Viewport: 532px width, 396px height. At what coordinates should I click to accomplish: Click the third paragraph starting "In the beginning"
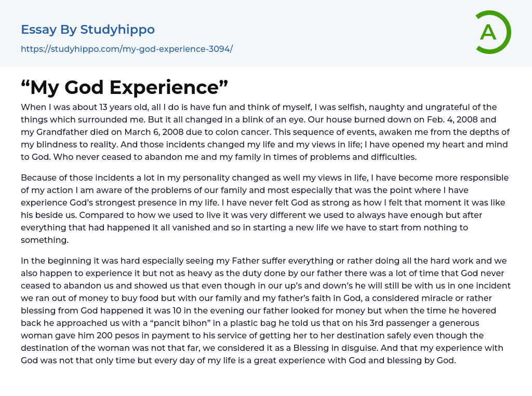click(x=265, y=310)
